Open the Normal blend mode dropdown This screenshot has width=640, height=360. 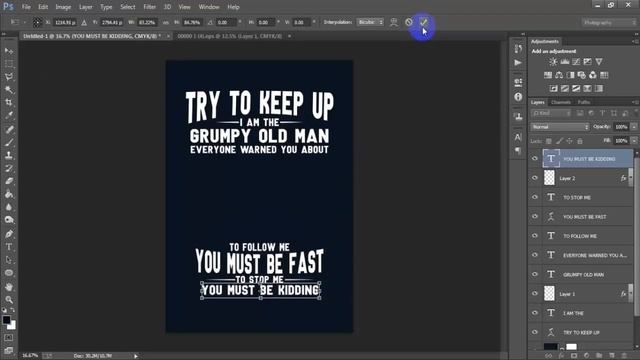pos(560,127)
